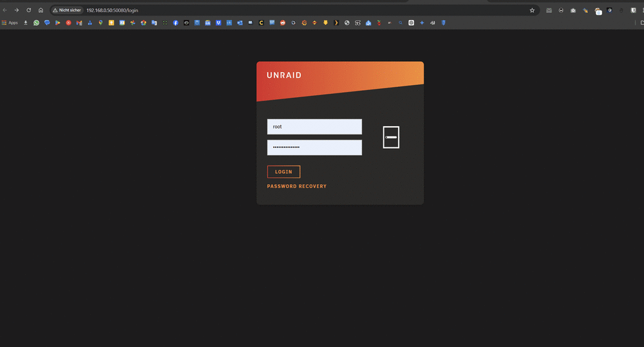Click the UNRAID title in the header
The height and width of the screenshot is (347, 644).
tap(284, 75)
